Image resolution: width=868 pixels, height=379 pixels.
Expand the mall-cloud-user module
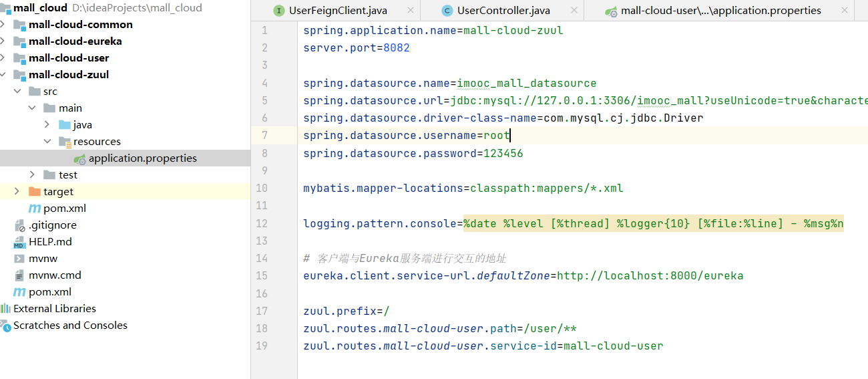point(4,58)
